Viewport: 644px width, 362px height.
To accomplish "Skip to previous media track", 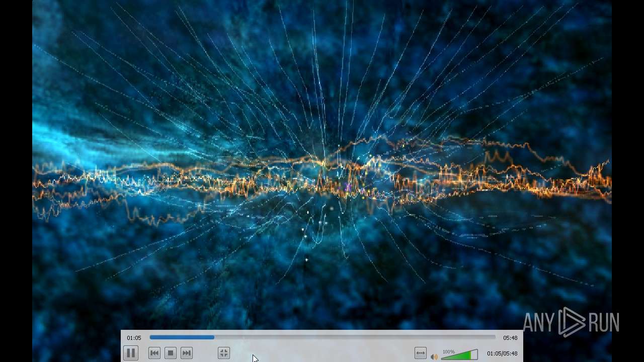I will (154, 353).
